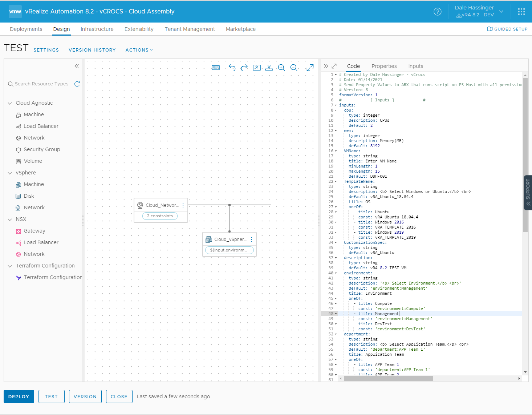The width and height of the screenshot is (532, 415).
Task: Open the Dale Hassinger user menu
Action: [x=479, y=11]
